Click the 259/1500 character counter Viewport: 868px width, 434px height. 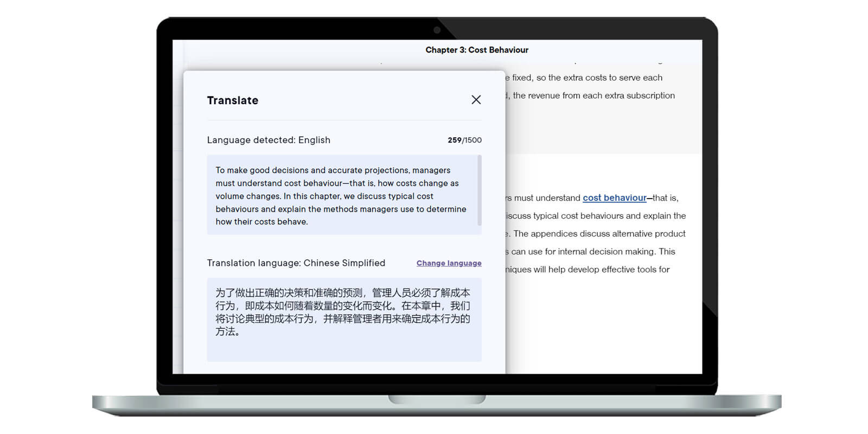pyautogui.click(x=464, y=140)
